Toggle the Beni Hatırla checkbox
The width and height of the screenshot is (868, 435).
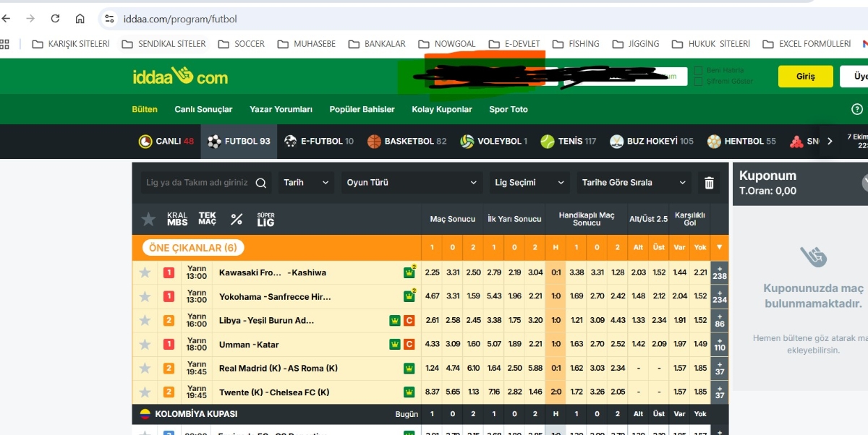[x=699, y=71]
